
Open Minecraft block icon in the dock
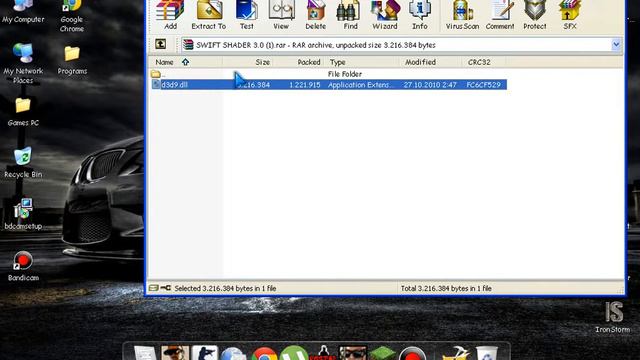382,353
